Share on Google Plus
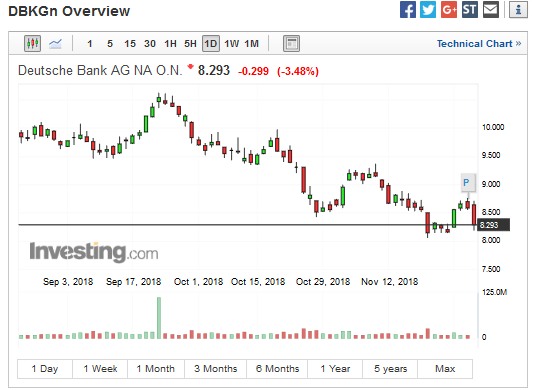 pos(449,10)
